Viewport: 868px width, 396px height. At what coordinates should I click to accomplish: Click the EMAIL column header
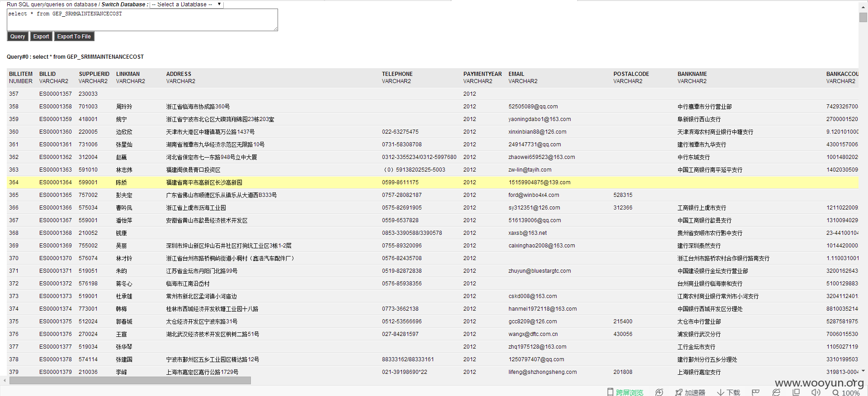(516, 74)
